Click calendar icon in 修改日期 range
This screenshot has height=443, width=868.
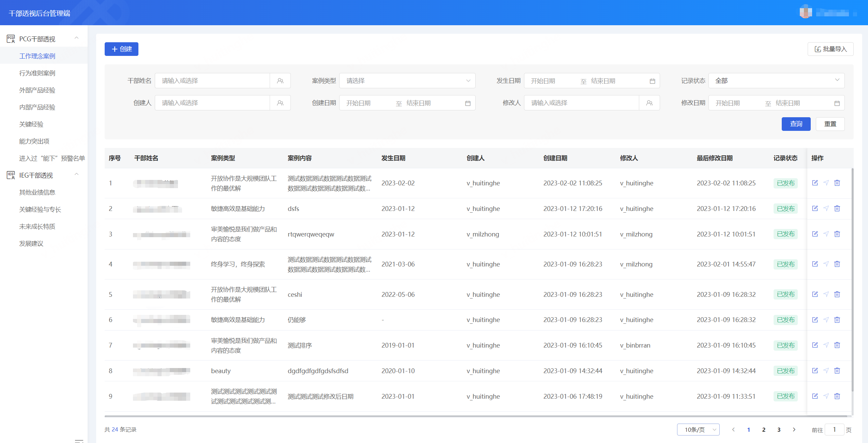click(x=837, y=103)
